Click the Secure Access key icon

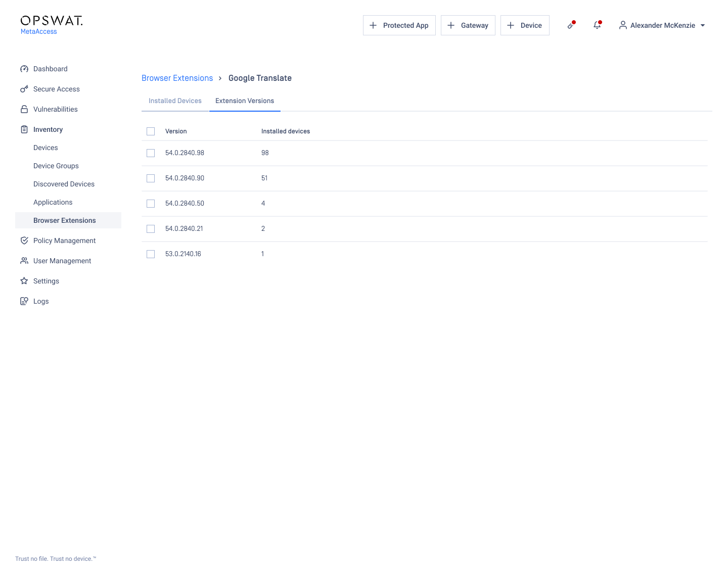point(24,89)
